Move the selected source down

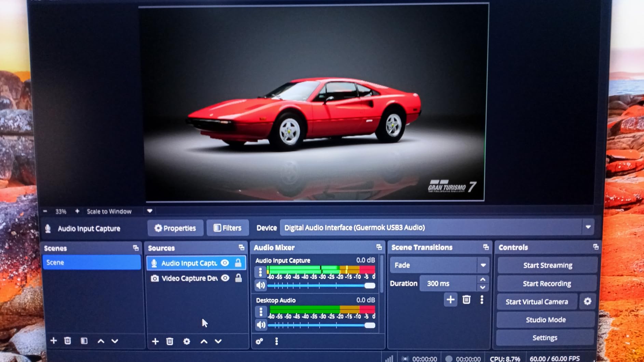pos(218,341)
